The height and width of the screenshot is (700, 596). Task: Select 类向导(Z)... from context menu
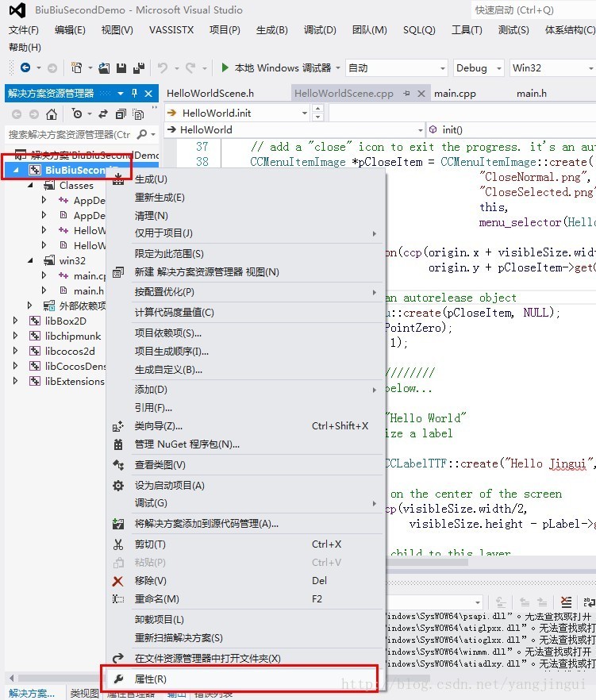tap(245, 426)
